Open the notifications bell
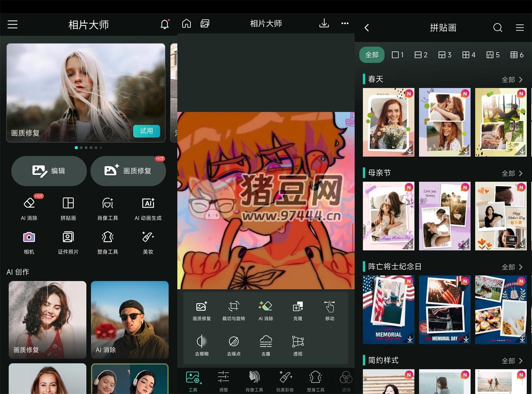The image size is (532, 394). [x=165, y=24]
